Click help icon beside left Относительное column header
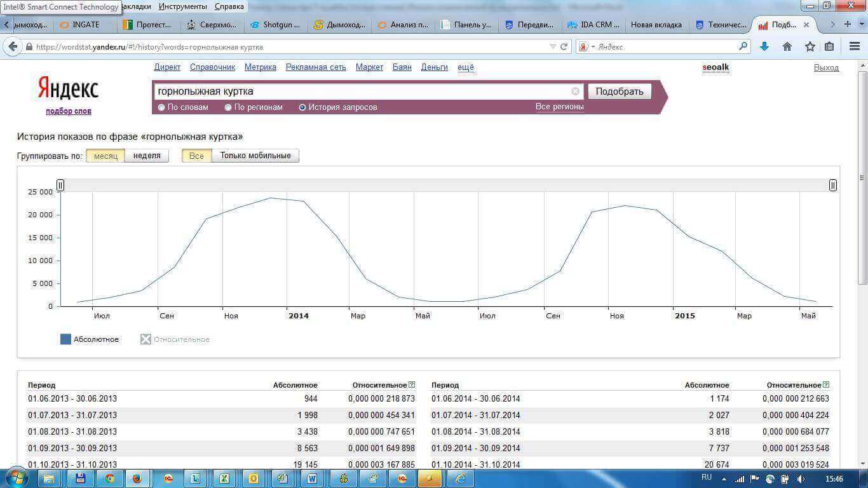Viewport: 868px width, 488px height. coord(412,384)
